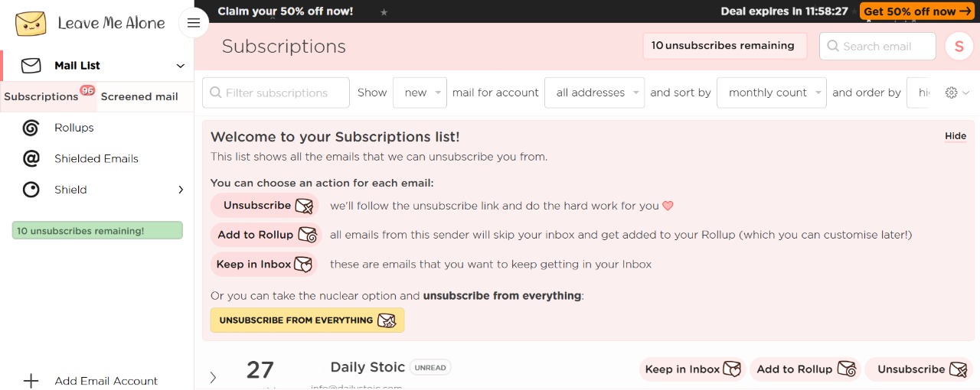Click the Claim your 50% off now banner text

click(x=286, y=11)
